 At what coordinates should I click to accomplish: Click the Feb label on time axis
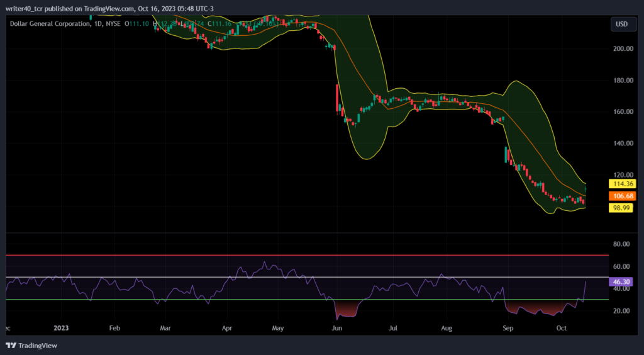pyautogui.click(x=114, y=329)
